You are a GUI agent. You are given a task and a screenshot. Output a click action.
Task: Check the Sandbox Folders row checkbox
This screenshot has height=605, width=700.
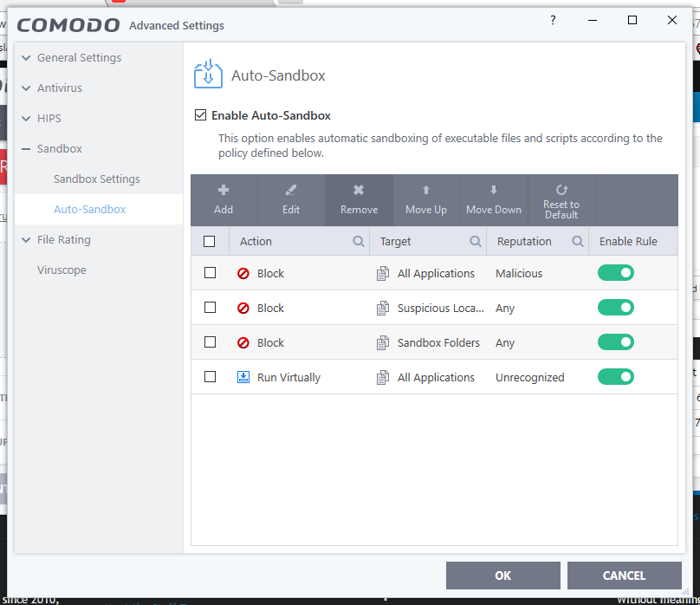click(x=210, y=342)
